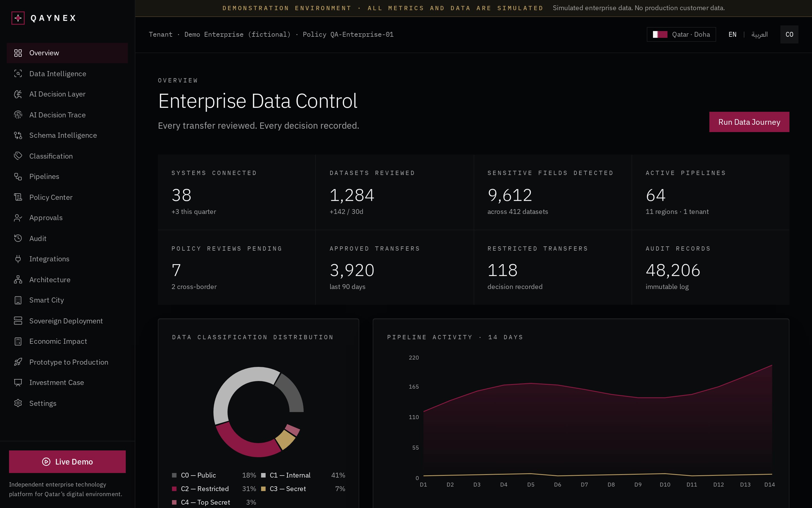Start the Live Demo button
The height and width of the screenshot is (508, 812).
[x=67, y=462]
